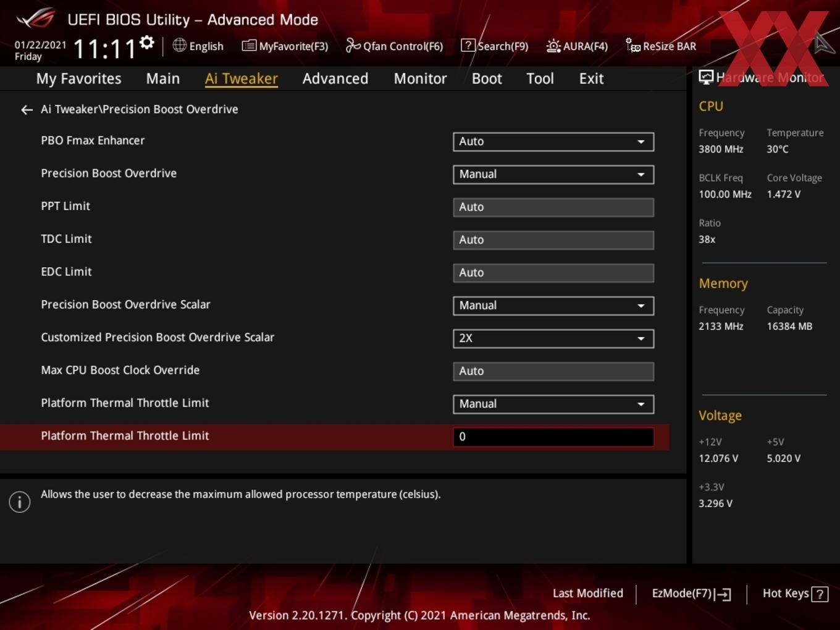Open Platform Thermal Throttle Limit Manual dropdown
Screen dimensions: 840x630
pyautogui.click(x=553, y=404)
